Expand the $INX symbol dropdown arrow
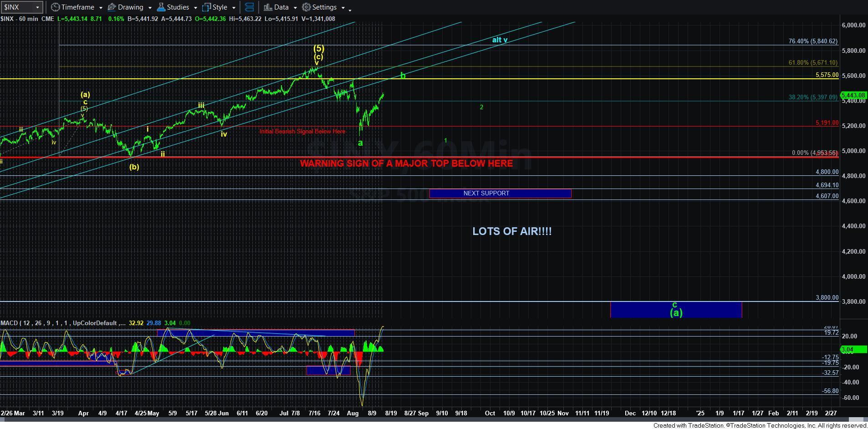Viewport: 868px width, 429px height. (38, 7)
